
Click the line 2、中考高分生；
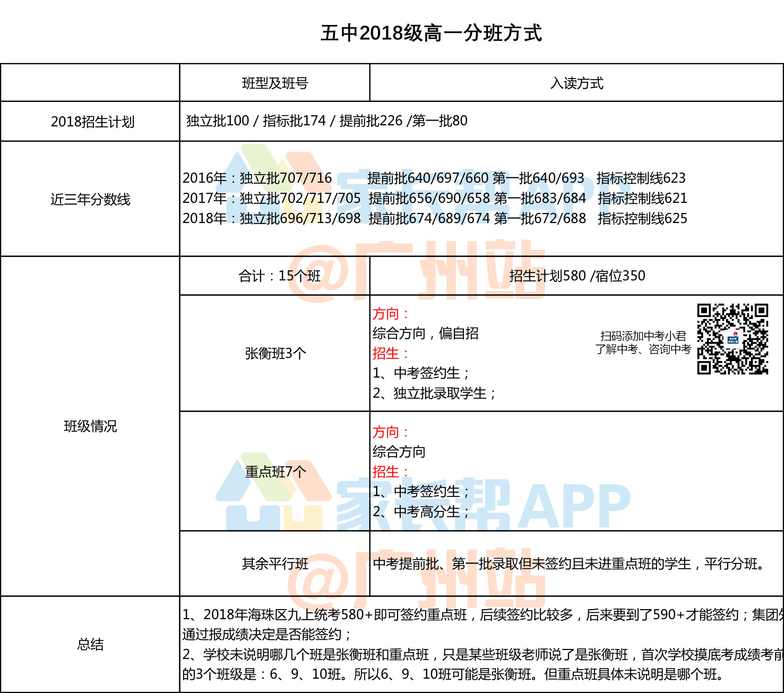[x=421, y=511]
